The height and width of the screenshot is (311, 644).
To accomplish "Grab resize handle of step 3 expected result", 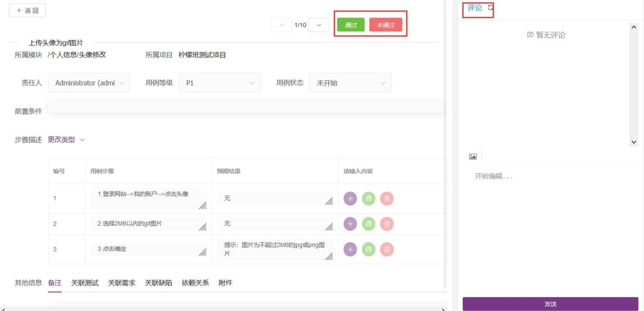I will 329,257.
